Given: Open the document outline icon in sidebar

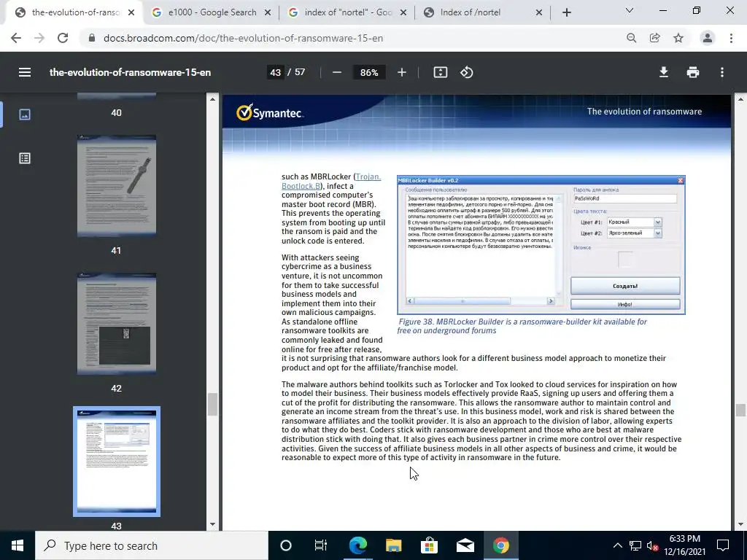Looking at the screenshot, I should 25,158.
